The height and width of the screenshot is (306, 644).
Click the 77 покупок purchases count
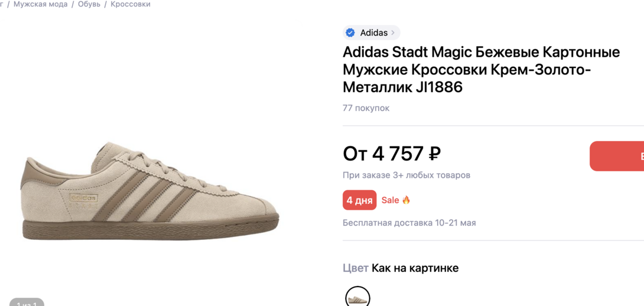point(366,108)
